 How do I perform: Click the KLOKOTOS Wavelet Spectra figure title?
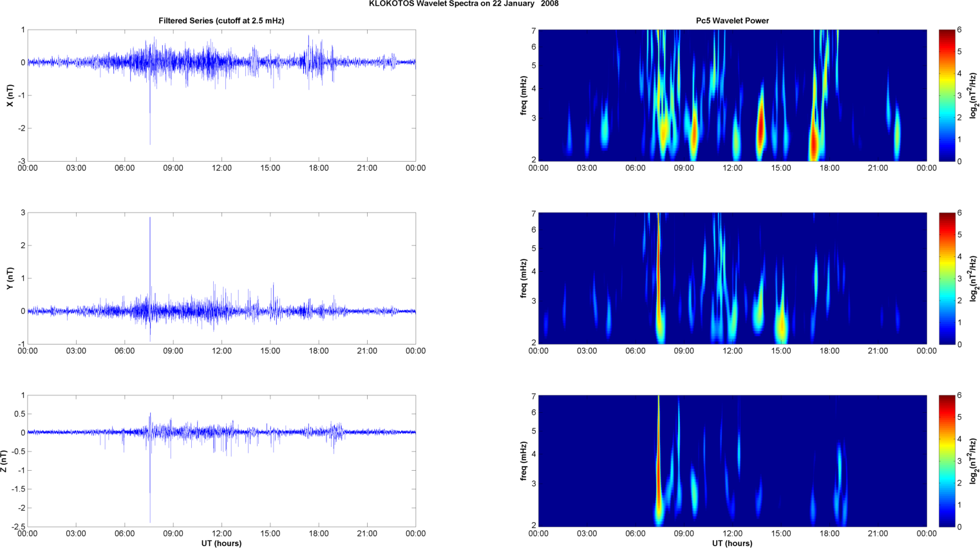coord(464,4)
